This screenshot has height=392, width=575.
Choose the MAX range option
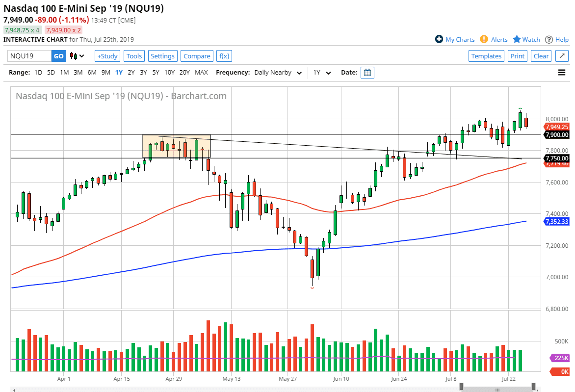pos(201,73)
